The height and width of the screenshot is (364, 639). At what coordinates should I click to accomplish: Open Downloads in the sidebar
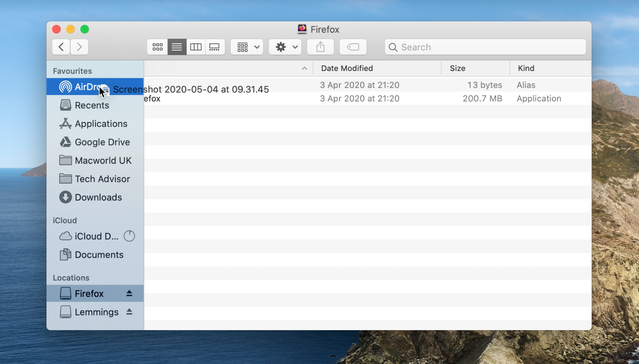coord(98,197)
